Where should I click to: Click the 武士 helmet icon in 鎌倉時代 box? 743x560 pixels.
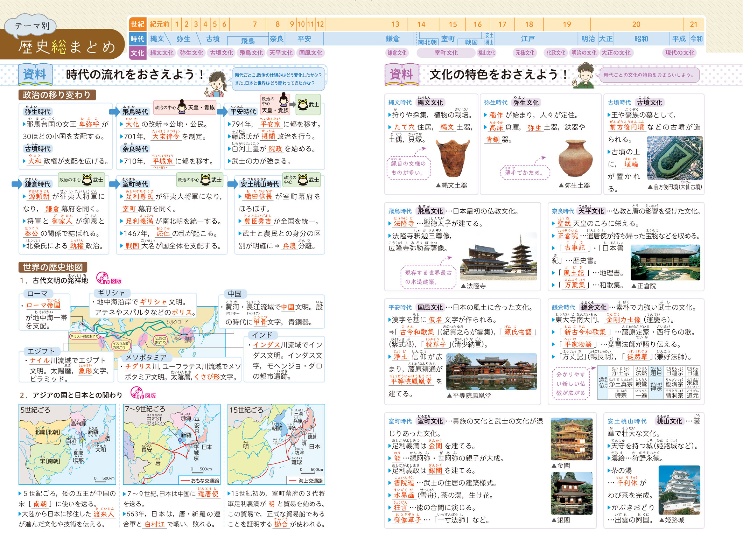pyautogui.click(x=87, y=180)
